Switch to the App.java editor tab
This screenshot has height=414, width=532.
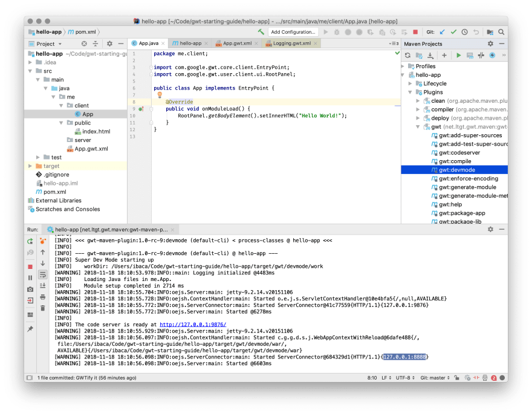point(148,44)
